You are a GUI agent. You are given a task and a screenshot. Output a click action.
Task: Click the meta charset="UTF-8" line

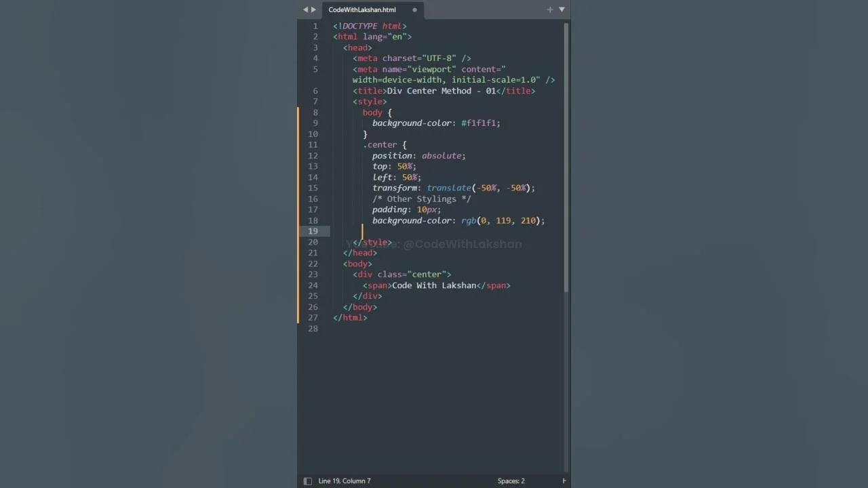412,58
